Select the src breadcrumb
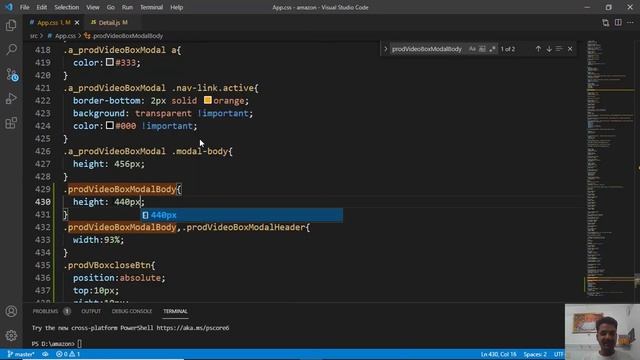 point(33,36)
